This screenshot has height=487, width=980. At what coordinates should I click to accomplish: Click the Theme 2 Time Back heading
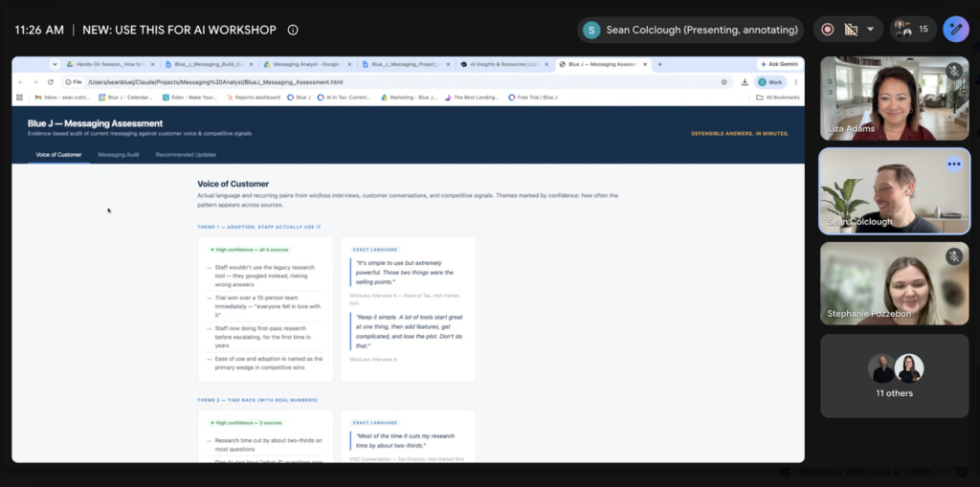257,400
